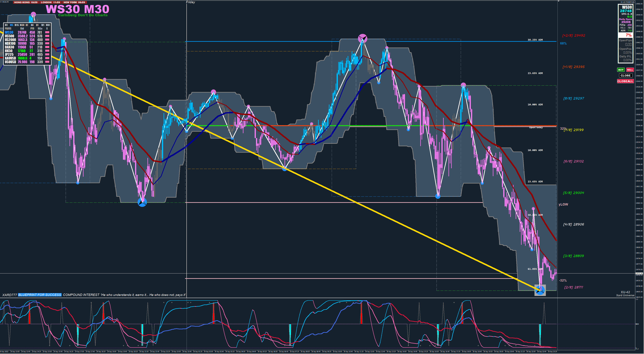Select the MN1 timeframe label

[48, 25]
